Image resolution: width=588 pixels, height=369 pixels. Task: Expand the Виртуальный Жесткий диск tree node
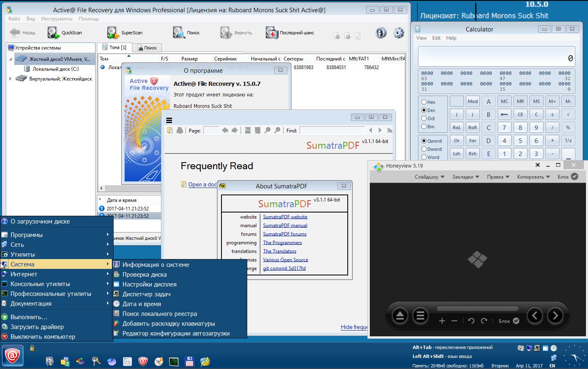(x=11, y=79)
